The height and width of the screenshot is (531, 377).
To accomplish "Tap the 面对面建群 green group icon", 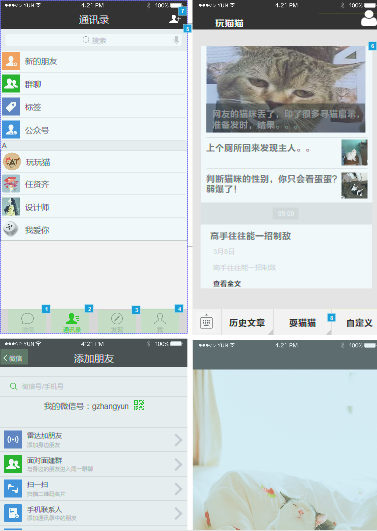I will tap(13, 464).
